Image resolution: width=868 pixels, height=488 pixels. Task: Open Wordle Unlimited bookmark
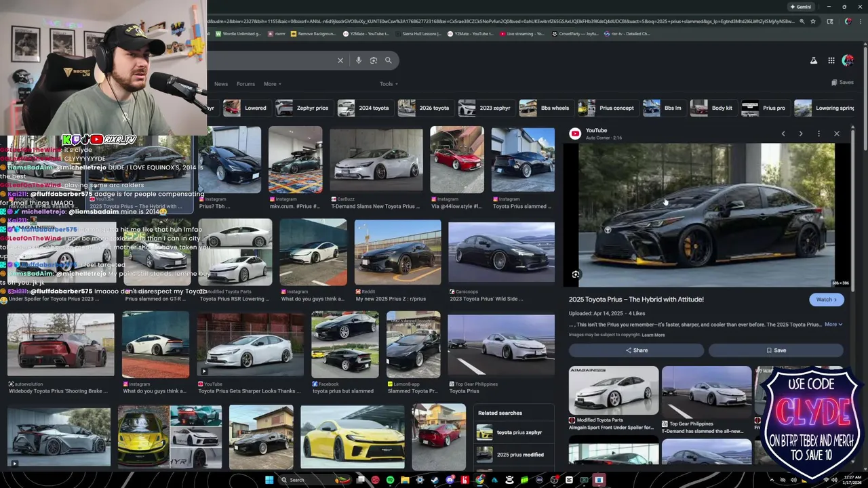point(238,33)
